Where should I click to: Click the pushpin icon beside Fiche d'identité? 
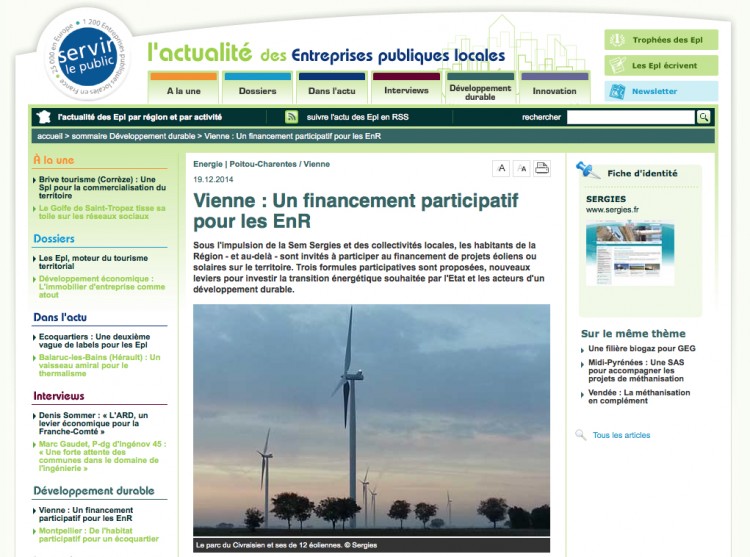coord(587,170)
